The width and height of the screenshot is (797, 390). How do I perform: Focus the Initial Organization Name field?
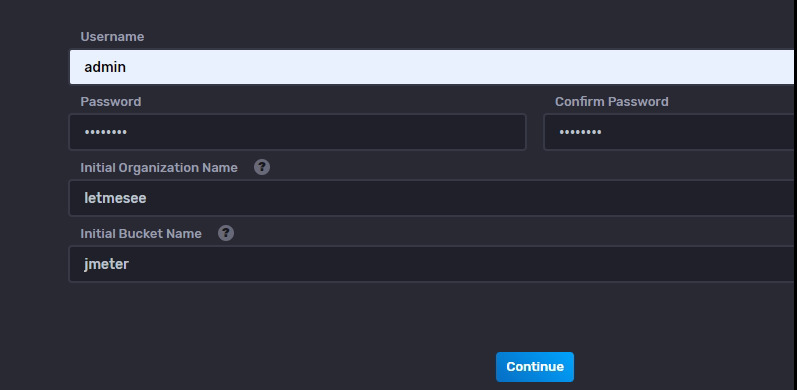pyautogui.click(x=432, y=198)
